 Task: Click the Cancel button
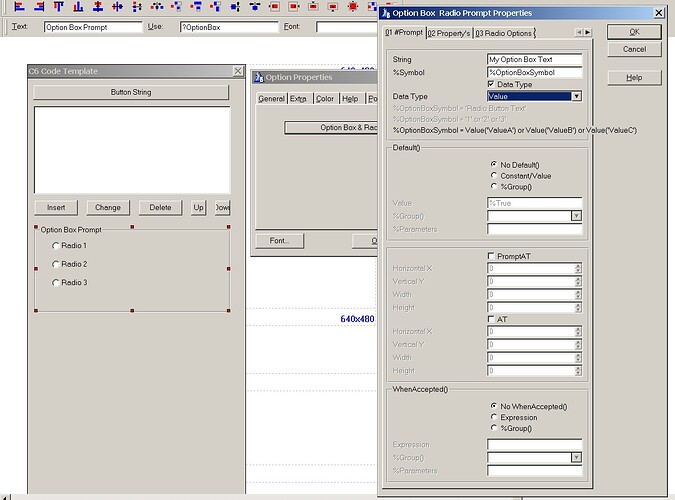[634, 49]
